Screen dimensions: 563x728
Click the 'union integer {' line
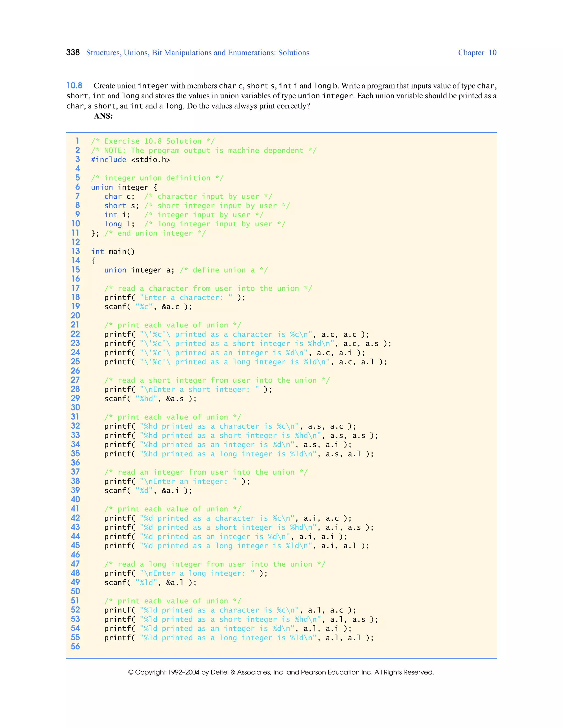tap(124, 187)
